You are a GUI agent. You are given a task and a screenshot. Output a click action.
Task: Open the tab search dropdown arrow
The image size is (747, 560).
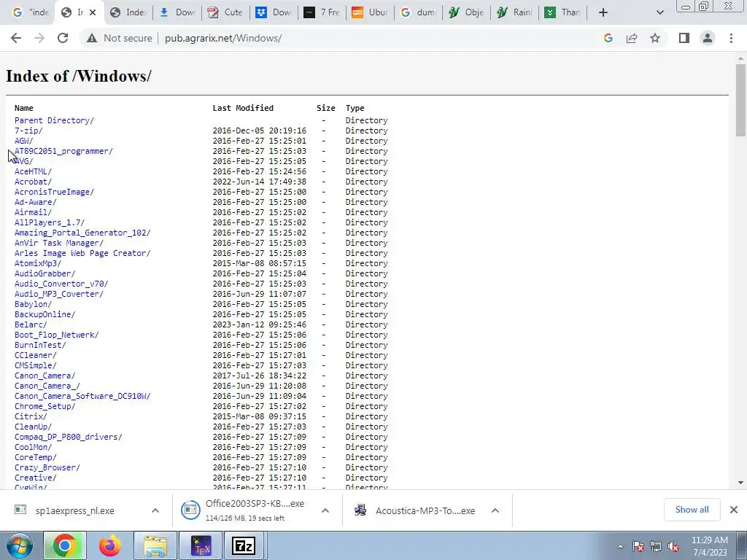pos(659,12)
